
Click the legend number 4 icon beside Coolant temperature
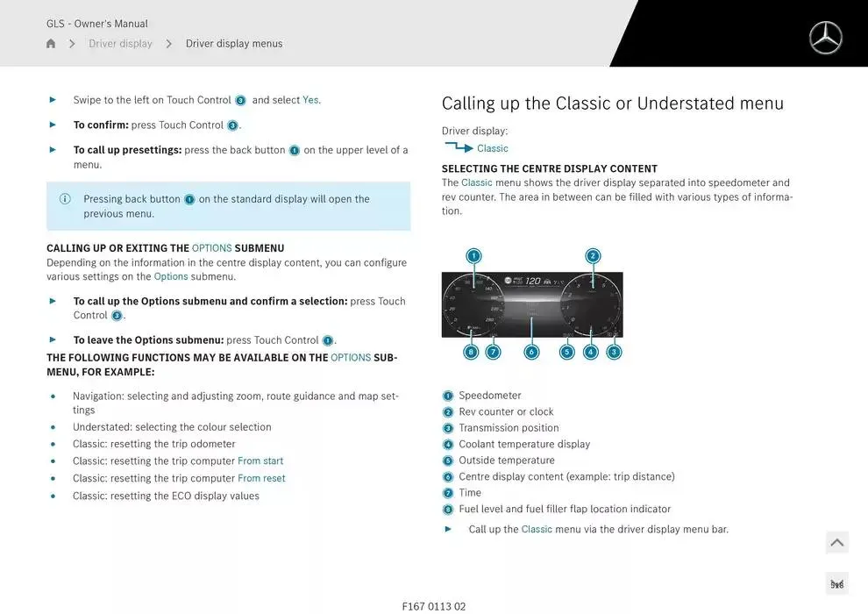(x=448, y=445)
